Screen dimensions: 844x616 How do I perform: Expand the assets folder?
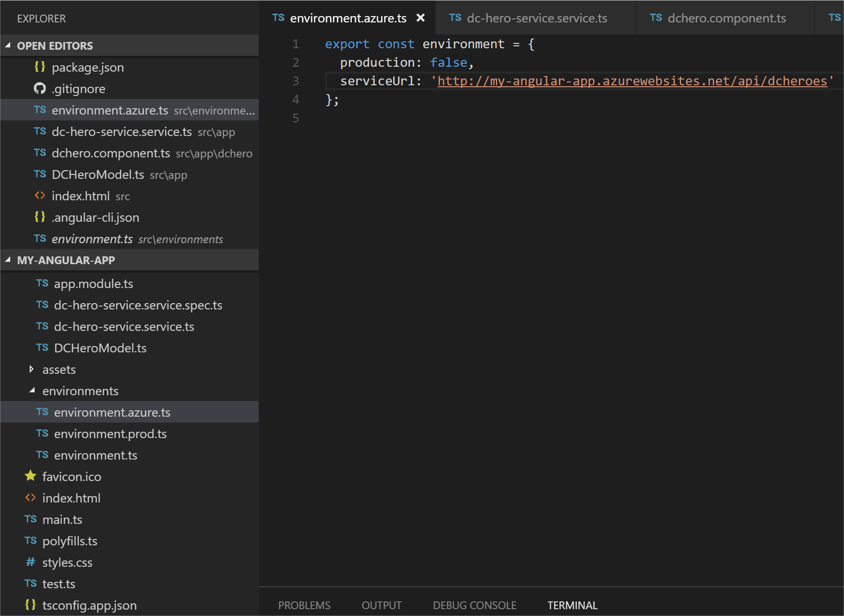coord(32,369)
